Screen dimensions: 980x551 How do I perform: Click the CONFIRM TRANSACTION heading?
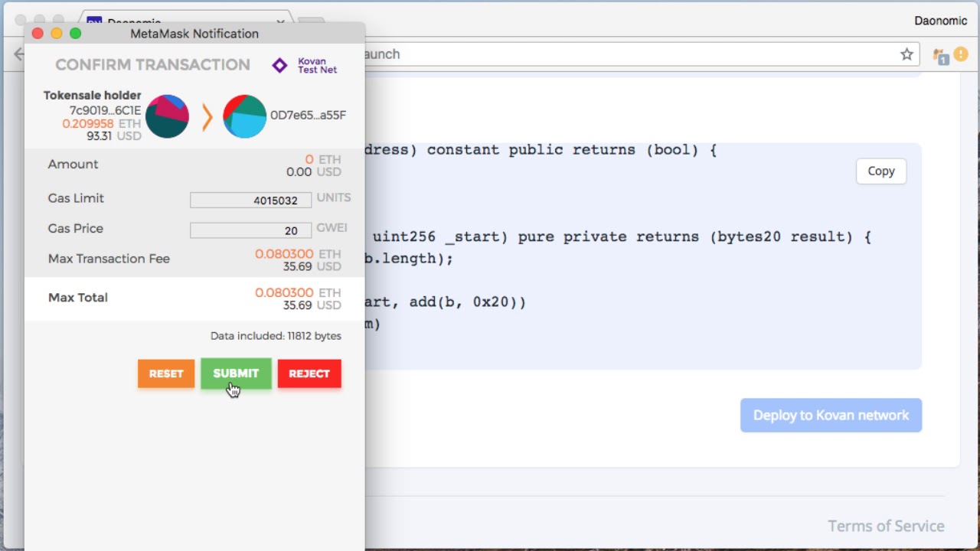152,65
